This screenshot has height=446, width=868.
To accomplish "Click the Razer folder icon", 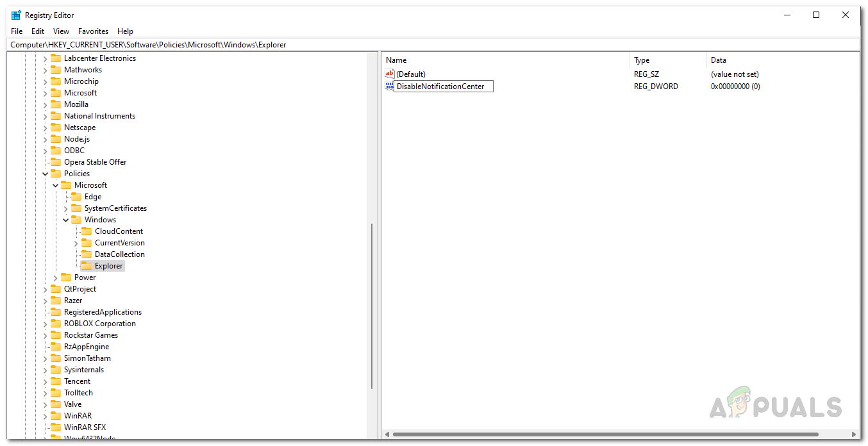I will [x=56, y=301].
